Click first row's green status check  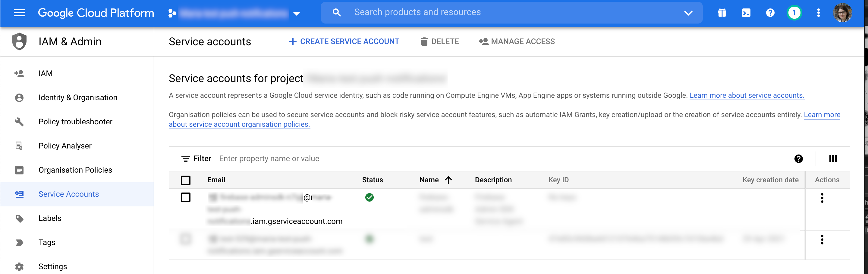pyautogui.click(x=369, y=197)
